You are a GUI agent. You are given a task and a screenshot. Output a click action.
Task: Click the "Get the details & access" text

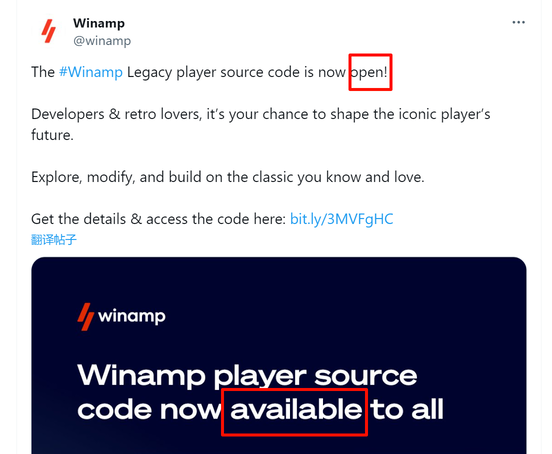[x=158, y=219]
